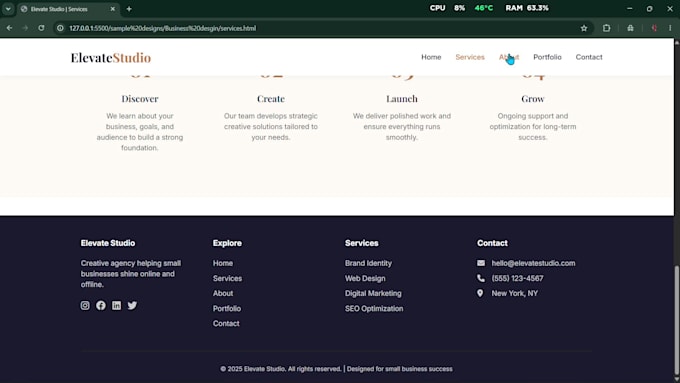Open a new tab with the plus icon

[x=129, y=9]
